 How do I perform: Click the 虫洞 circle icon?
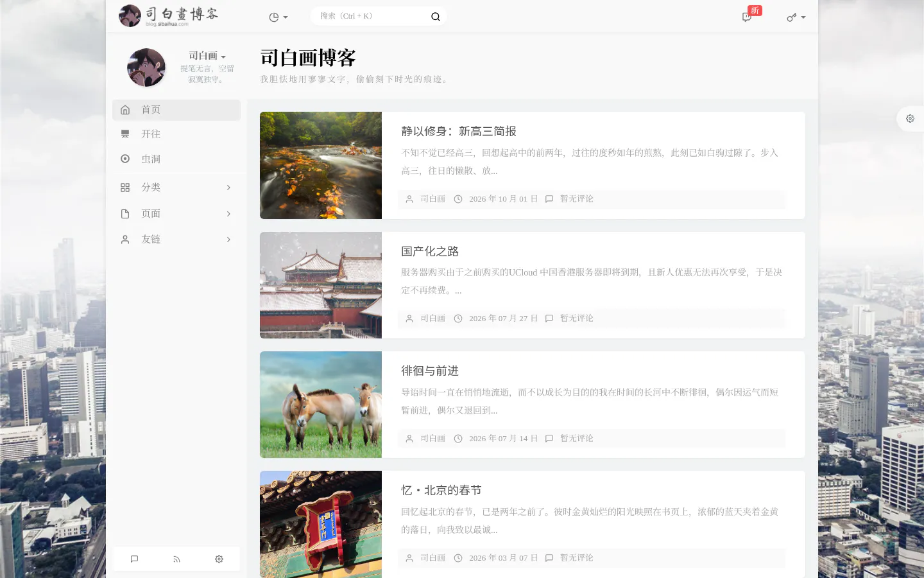coord(125,159)
